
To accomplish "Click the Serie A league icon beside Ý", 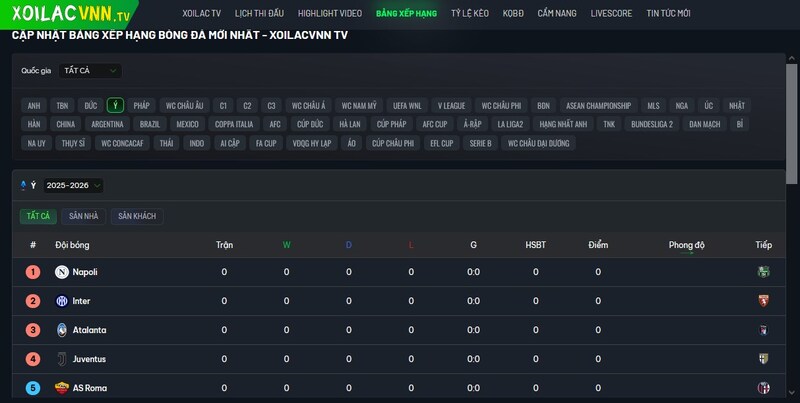I will click(x=23, y=185).
